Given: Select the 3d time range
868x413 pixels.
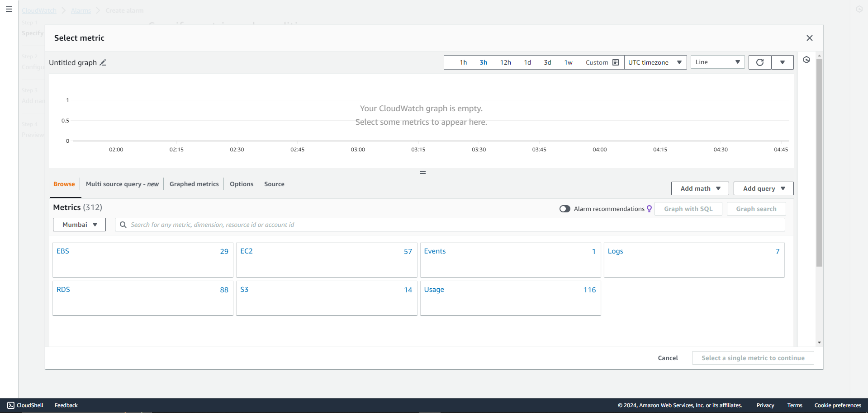Looking at the screenshot, I should tap(547, 62).
